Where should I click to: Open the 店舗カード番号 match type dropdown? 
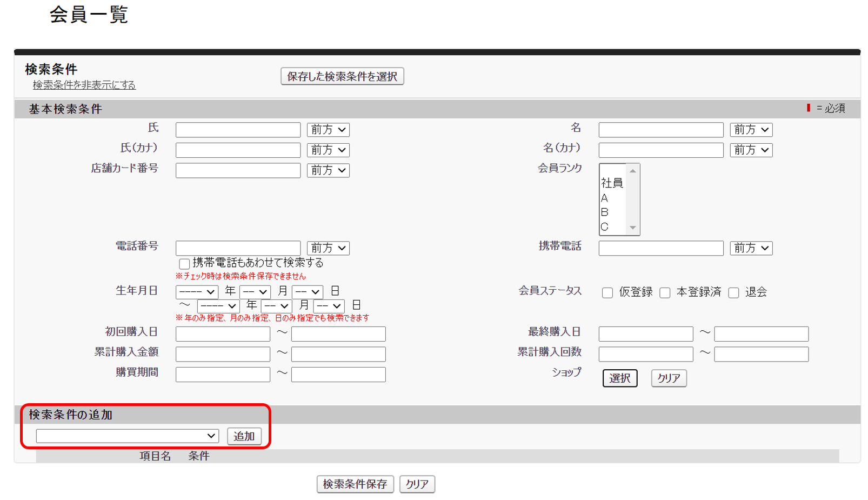point(327,170)
